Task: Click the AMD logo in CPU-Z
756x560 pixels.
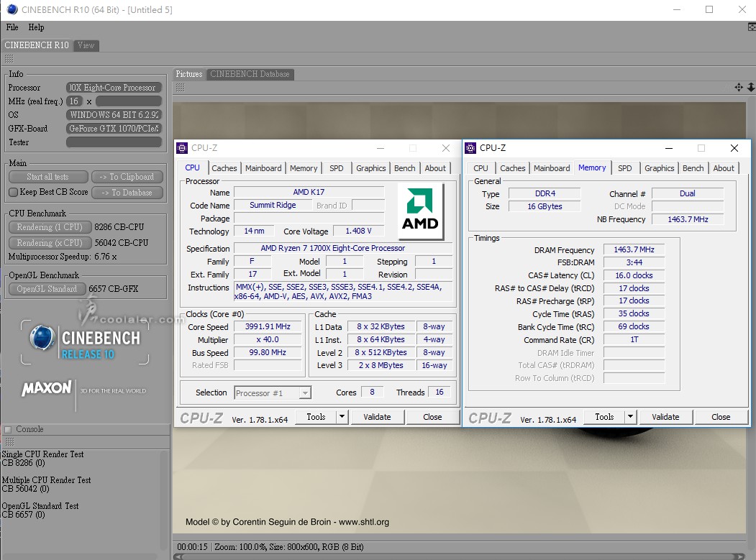Action: [x=420, y=211]
